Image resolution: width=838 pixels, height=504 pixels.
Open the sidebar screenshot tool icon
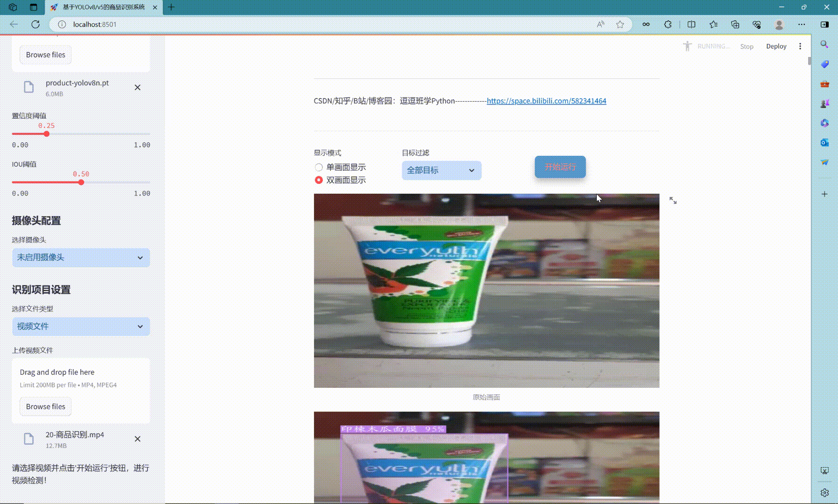[824, 471]
